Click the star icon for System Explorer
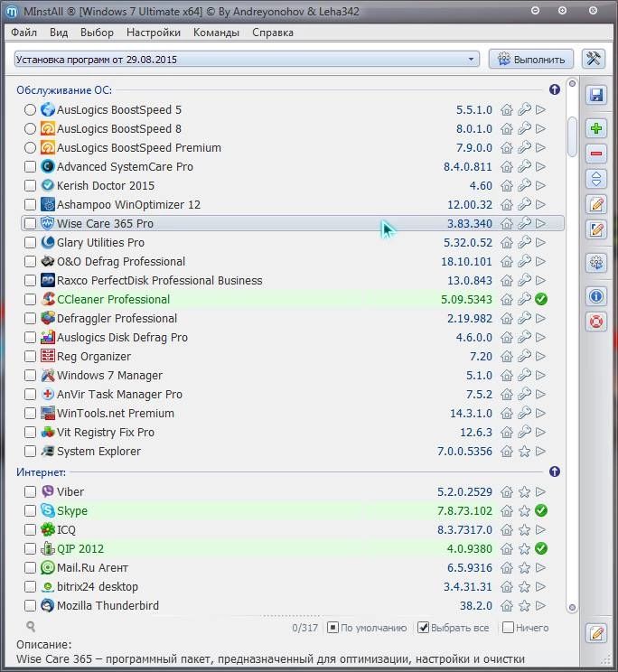The height and width of the screenshot is (672, 618). (524, 452)
